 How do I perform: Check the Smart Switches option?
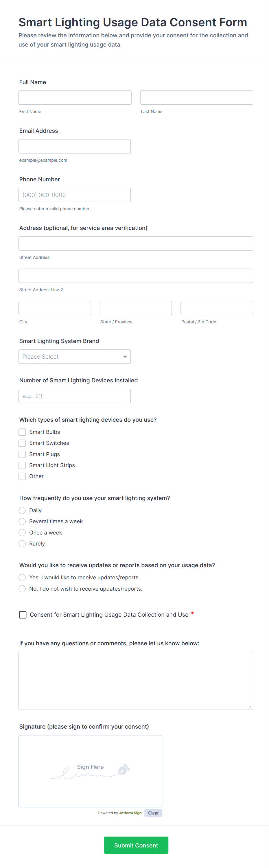click(22, 443)
